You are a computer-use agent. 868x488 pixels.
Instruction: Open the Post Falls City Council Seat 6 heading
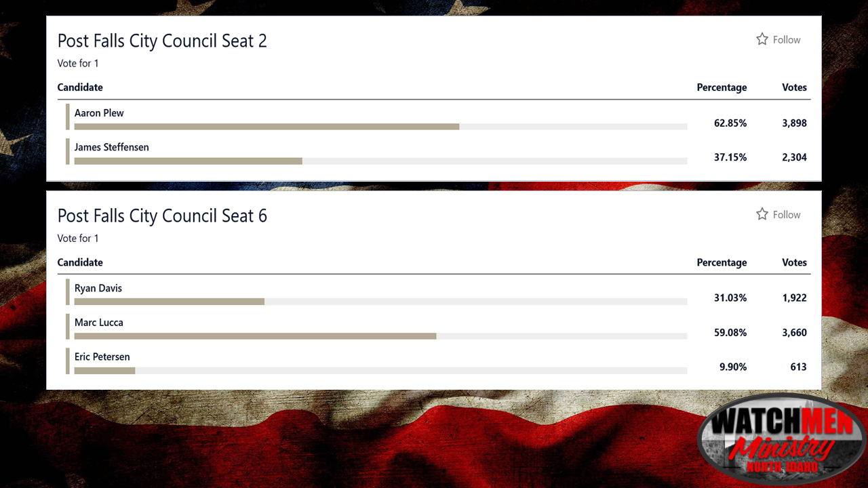pyautogui.click(x=162, y=216)
